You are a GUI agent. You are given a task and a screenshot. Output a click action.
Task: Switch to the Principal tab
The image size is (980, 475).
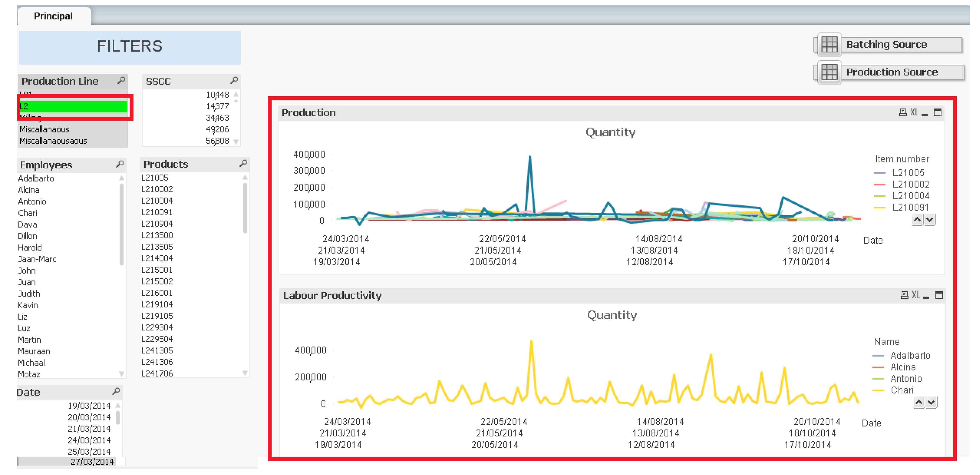[53, 16]
